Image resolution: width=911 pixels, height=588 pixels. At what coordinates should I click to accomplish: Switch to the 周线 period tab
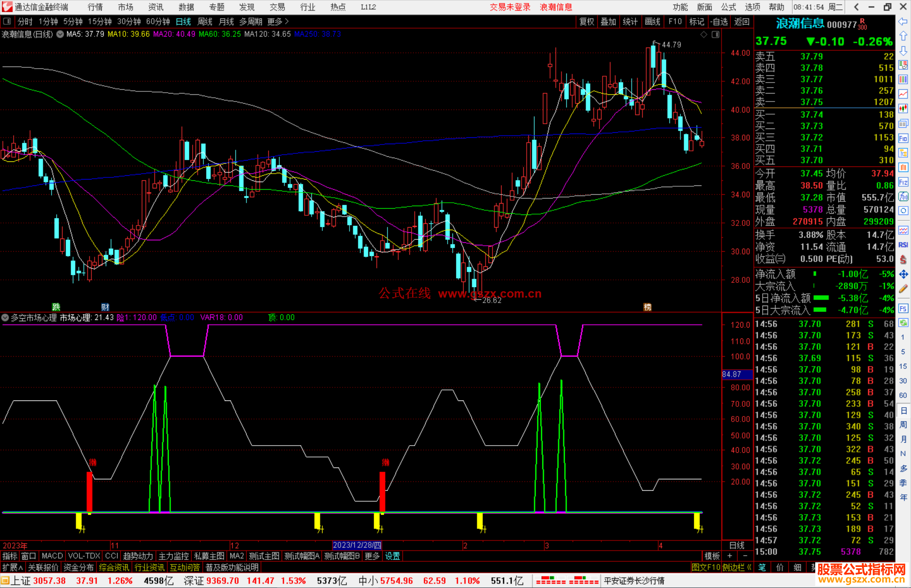click(x=205, y=21)
